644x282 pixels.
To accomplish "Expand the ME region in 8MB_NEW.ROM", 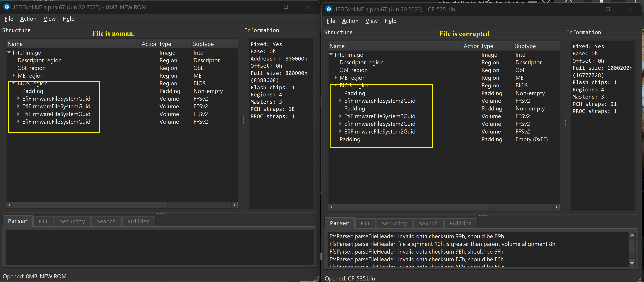I will (13, 75).
